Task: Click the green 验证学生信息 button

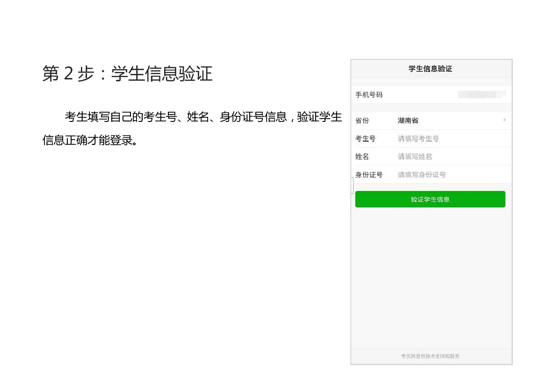Action: coord(430,199)
